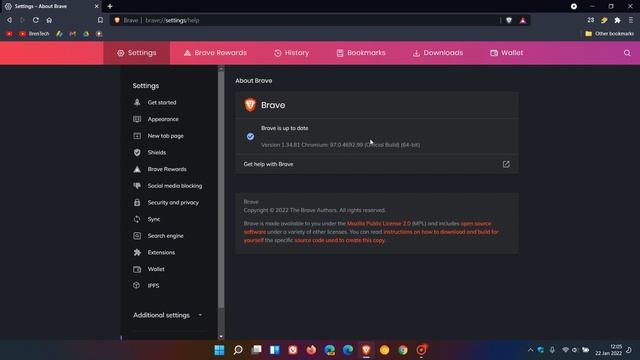Open the clock showing 22 Jan 2022

[609, 350]
